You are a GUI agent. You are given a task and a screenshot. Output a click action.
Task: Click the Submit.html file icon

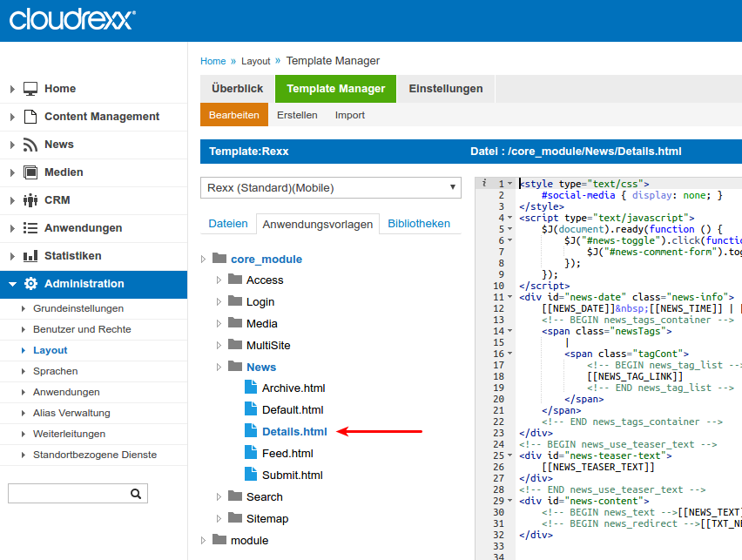[251, 474]
